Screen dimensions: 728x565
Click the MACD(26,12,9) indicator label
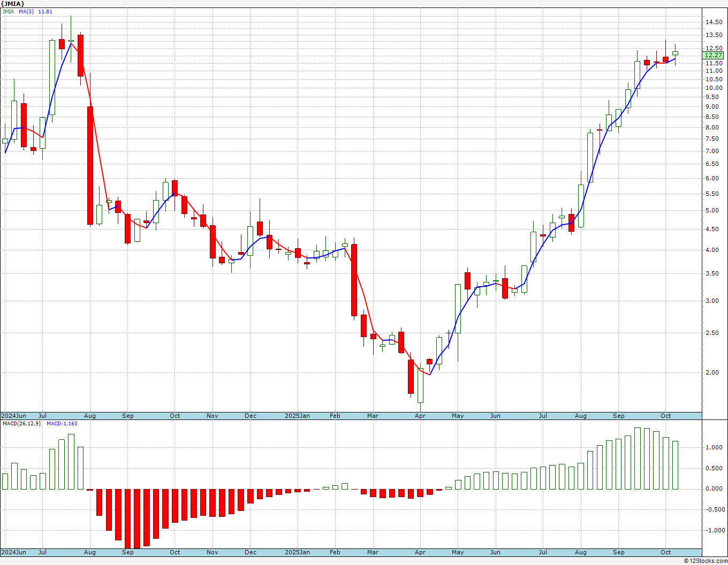pyautogui.click(x=21, y=424)
